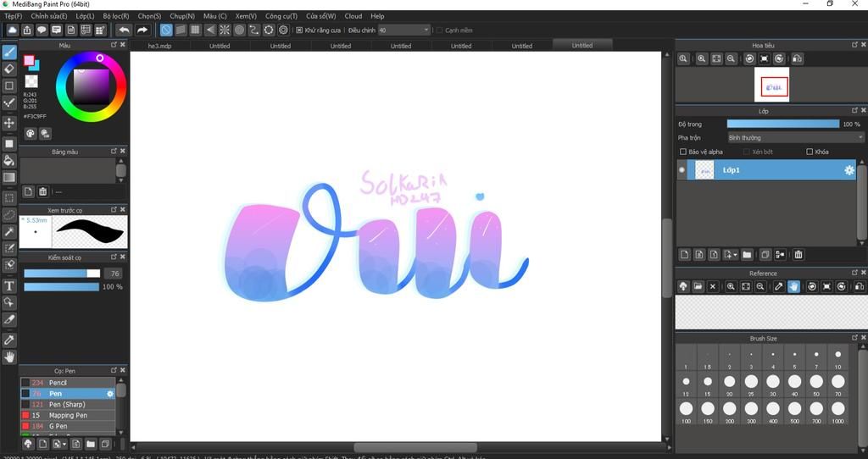Select the Pencil brush
Image resolution: width=868 pixels, height=459 pixels.
[68, 383]
